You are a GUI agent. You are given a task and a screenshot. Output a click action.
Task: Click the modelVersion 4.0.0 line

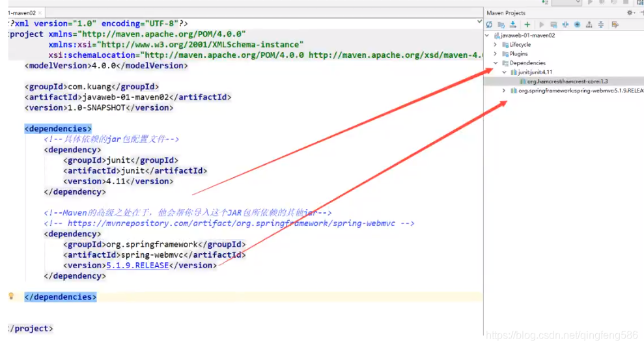(106, 66)
